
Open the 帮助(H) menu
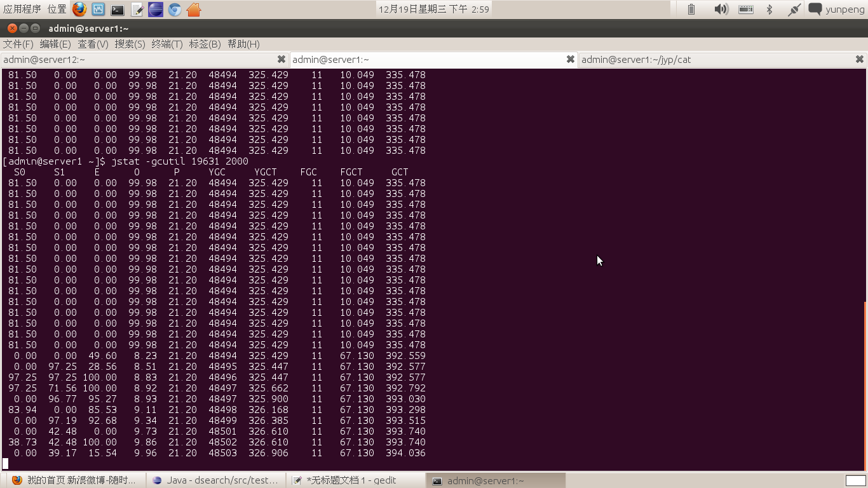(243, 44)
